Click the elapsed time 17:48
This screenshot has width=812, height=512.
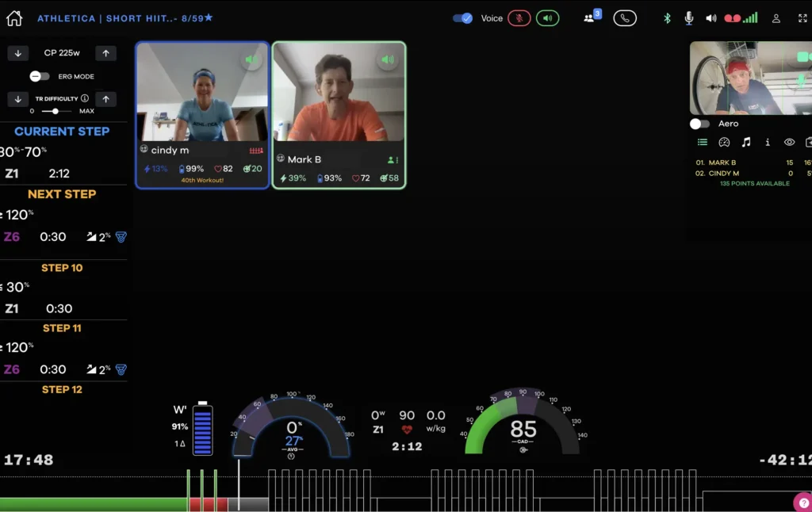click(29, 460)
